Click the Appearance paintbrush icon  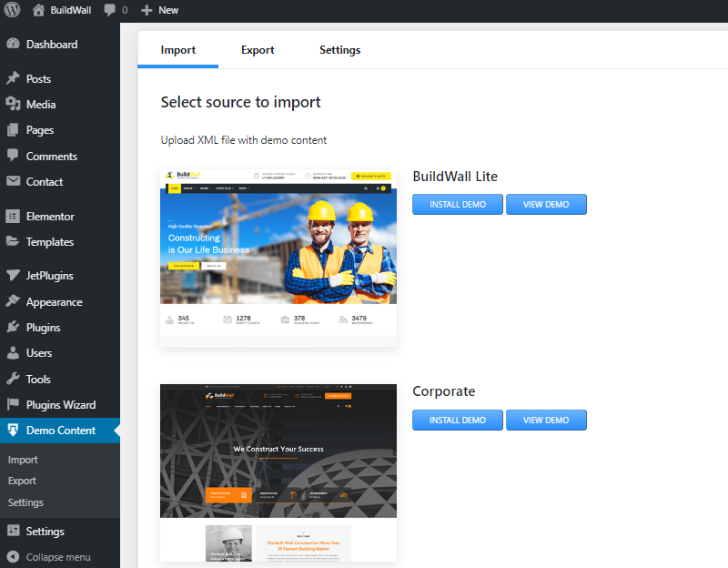coord(13,301)
